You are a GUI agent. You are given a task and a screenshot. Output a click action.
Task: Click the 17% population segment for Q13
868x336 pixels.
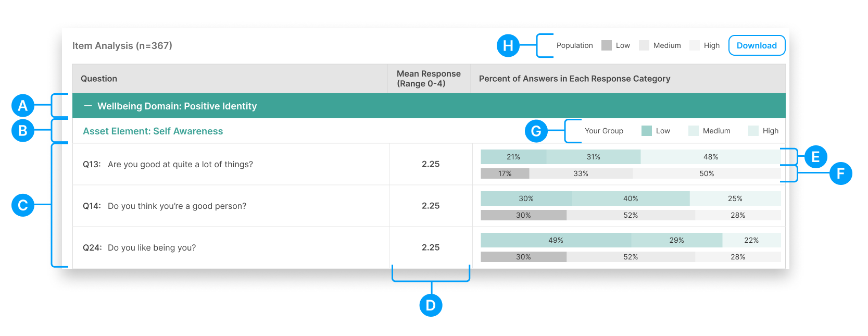(x=505, y=173)
